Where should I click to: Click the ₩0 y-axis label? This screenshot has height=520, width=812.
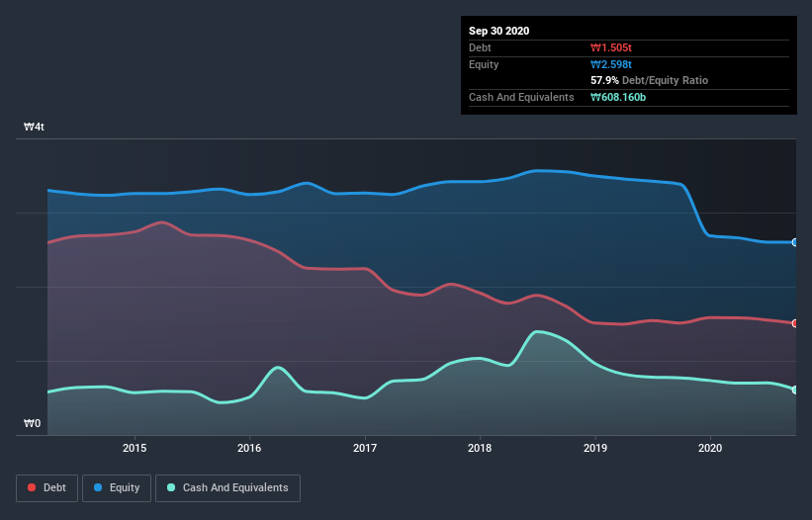32,423
